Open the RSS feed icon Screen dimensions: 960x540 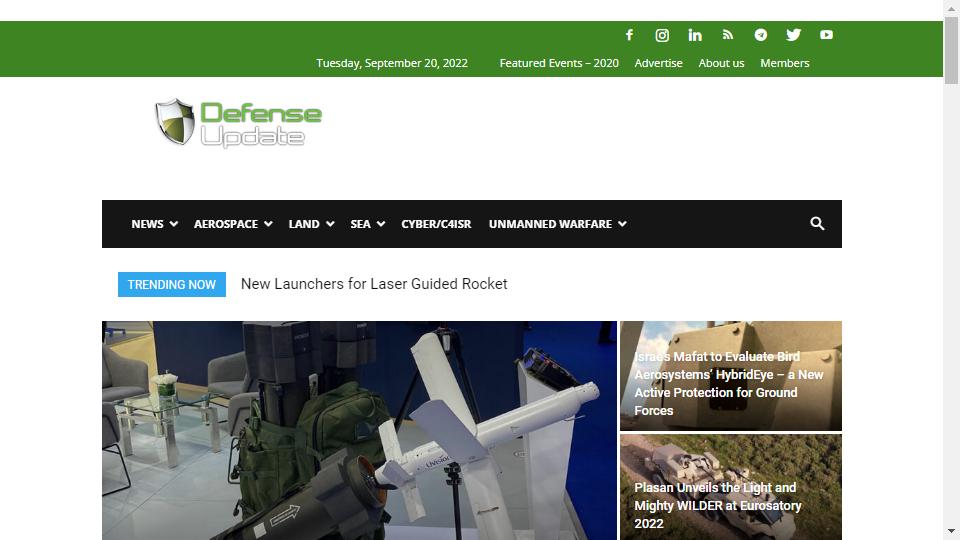tap(727, 35)
